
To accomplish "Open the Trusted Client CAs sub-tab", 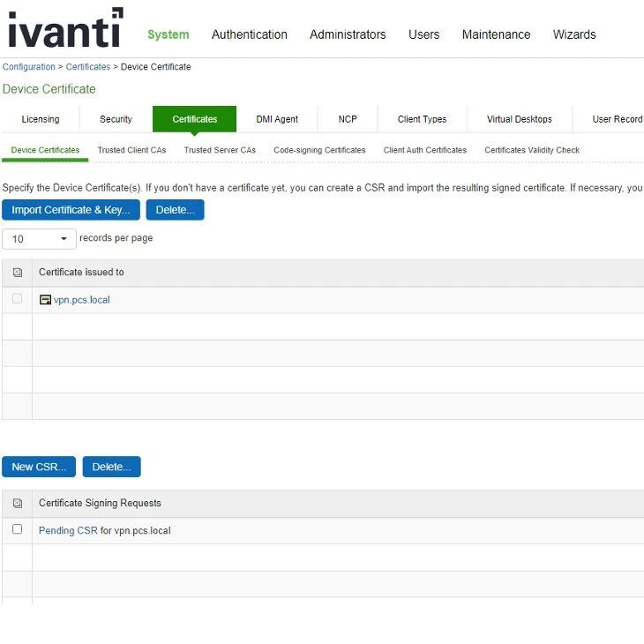I will [131, 150].
